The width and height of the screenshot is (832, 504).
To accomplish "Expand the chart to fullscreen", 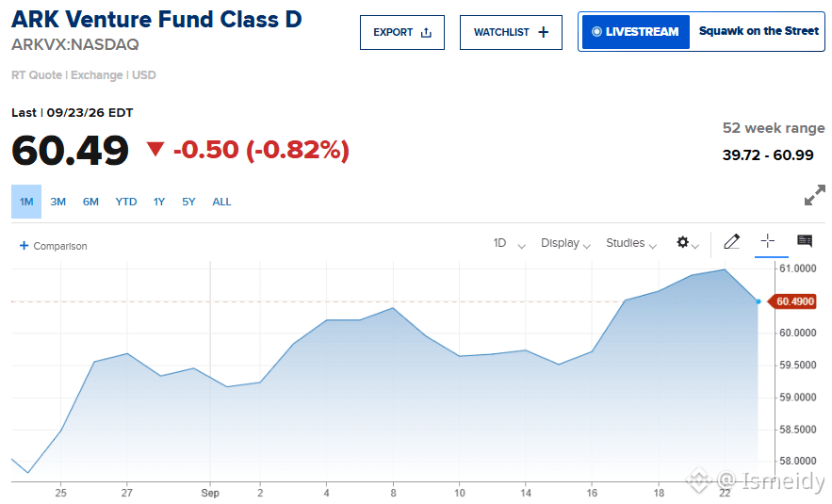I will pos(814,195).
